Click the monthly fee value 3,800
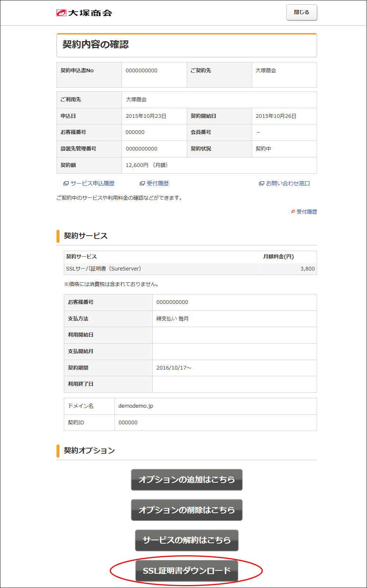367x588 pixels. pos(308,269)
